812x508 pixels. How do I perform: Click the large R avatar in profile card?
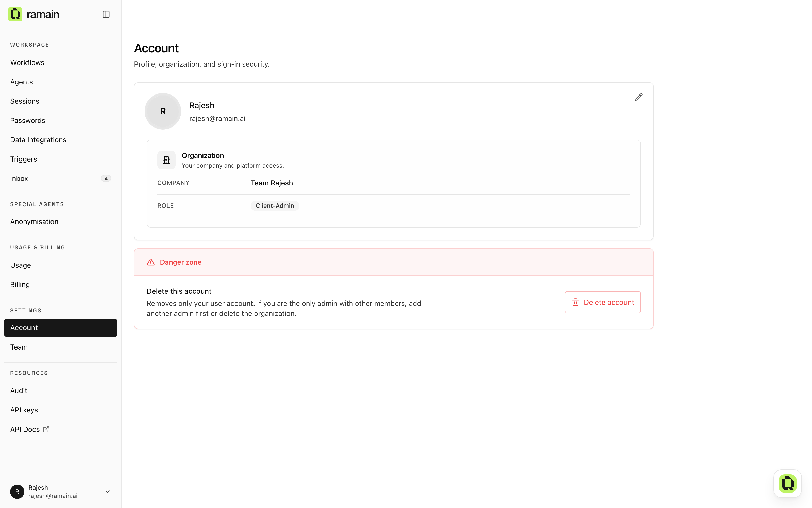[x=163, y=111]
